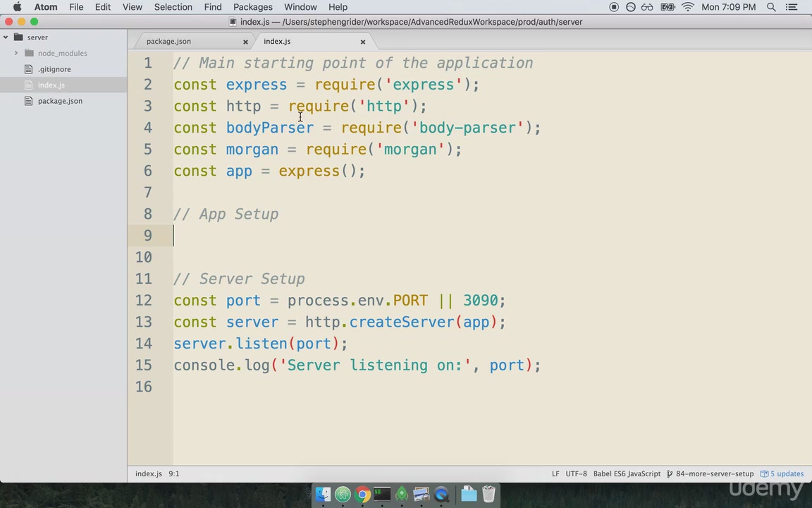Viewport: 812px width, 508px height.
Task: Click the 3090 port number
Action: 480,300
